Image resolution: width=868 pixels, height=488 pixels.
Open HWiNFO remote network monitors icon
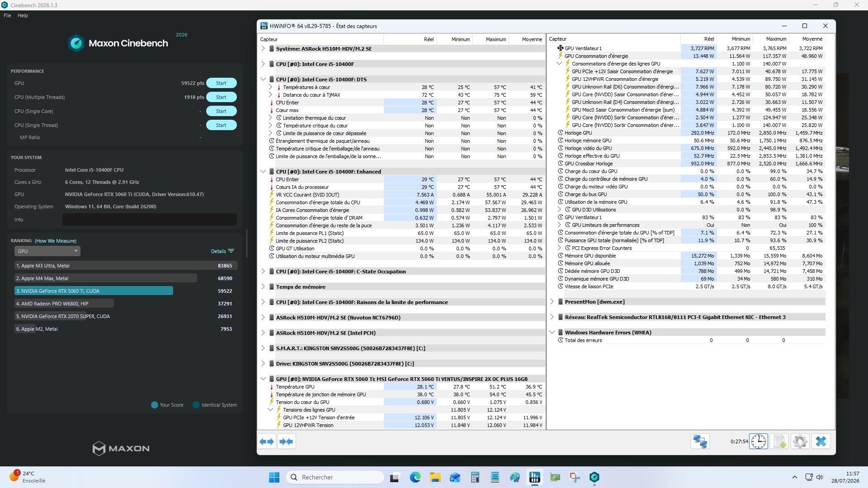(700, 441)
